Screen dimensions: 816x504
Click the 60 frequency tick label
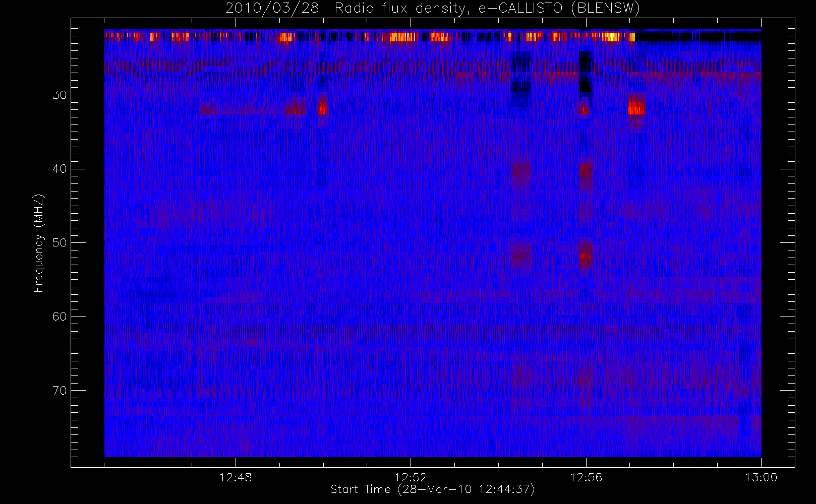click(x=59, y=317)
